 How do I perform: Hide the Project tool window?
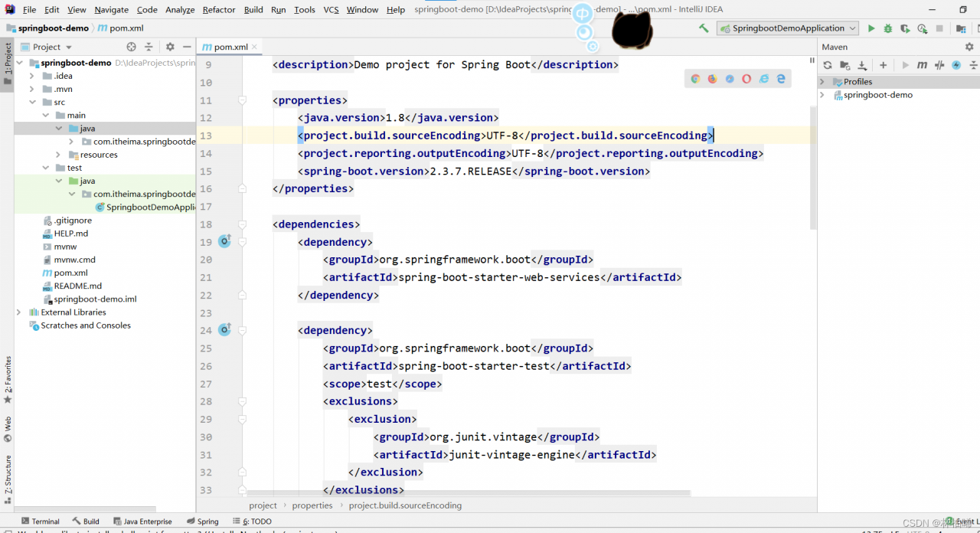click(x=187, y=47)
